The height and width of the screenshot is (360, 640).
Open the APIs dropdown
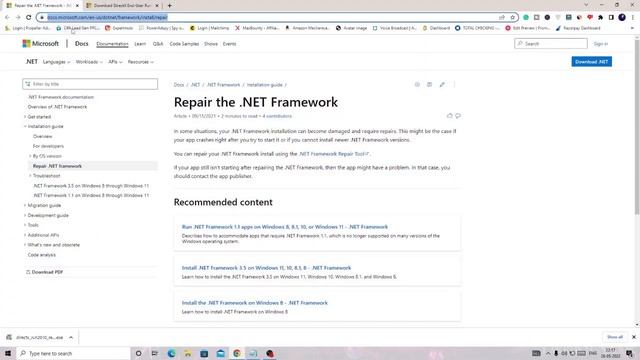pos(115,62)
